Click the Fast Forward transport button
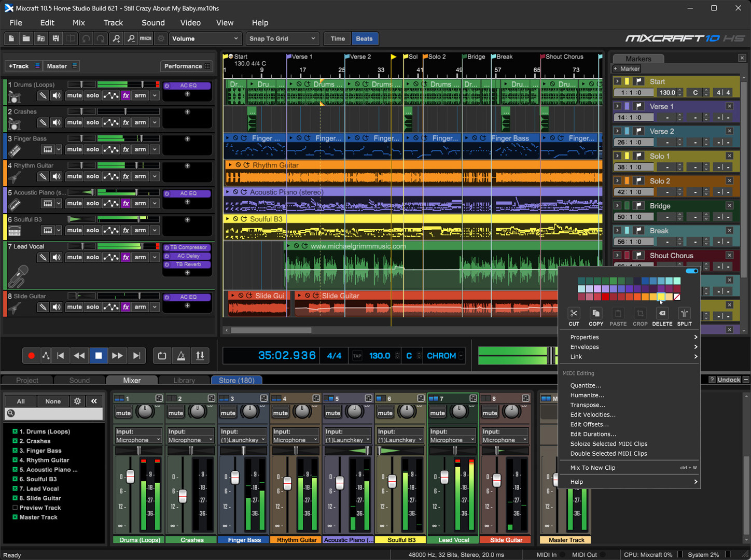Screen dimensions: 751x560 [x=117, y=356]
